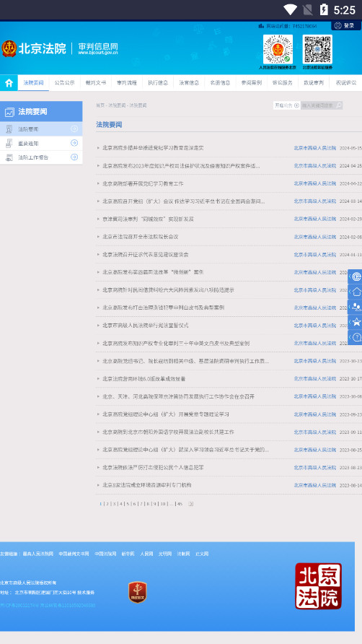
Task: Open footer link 最高人民法院网
Action: click(x=37, y=554)
